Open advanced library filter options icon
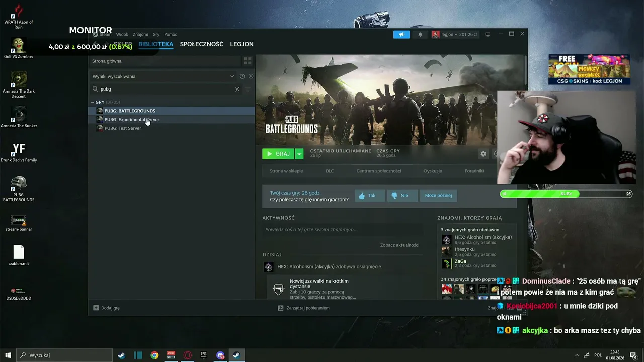Screen dimensions: 644x362 [248, 89]
